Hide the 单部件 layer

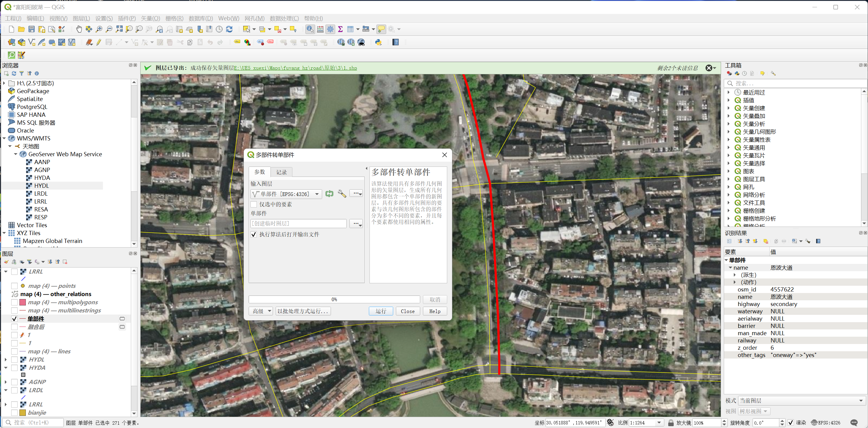[15, 318]
